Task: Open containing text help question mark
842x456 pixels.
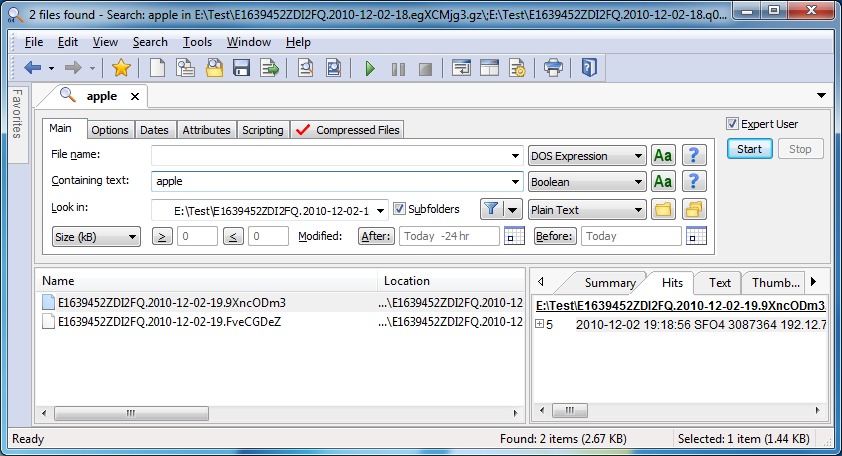Action: [694, 182]
